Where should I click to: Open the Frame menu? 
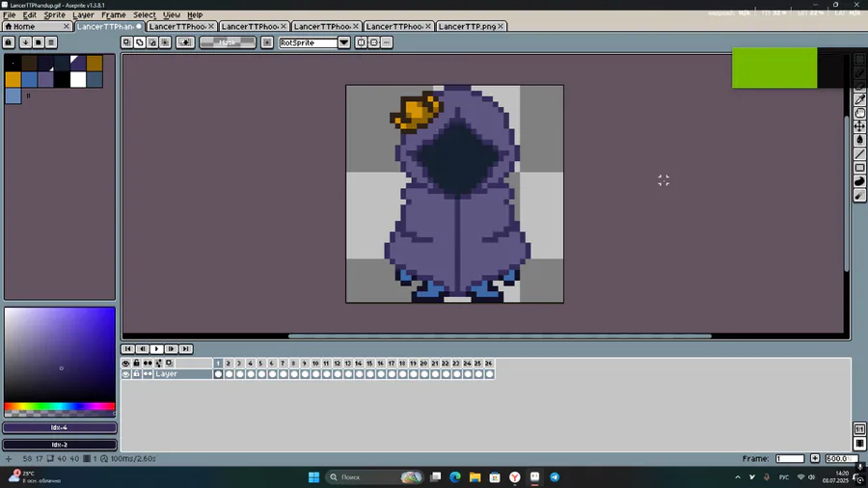pos(114,14)
